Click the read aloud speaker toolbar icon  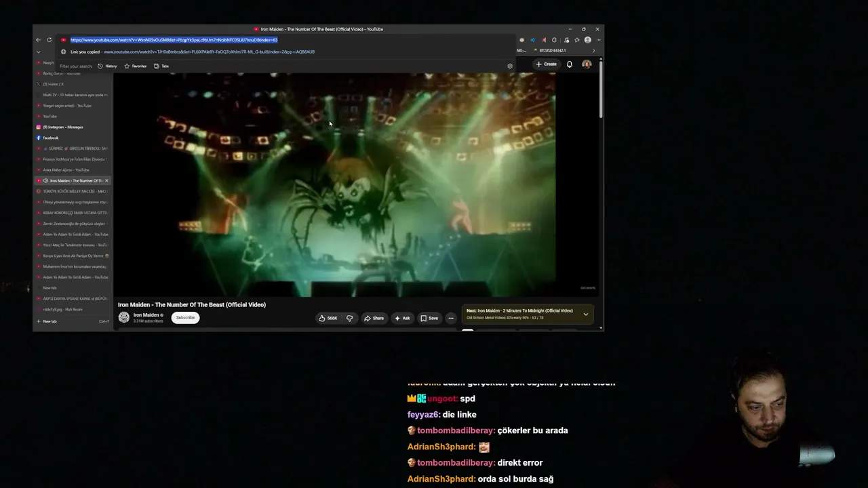pyautogui.click(x=532, y=40)
